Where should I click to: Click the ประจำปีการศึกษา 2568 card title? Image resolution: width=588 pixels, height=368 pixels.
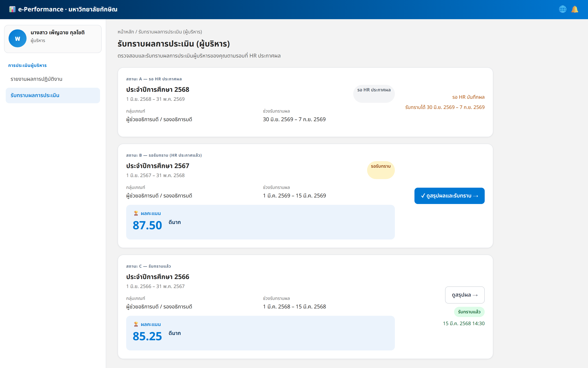[x=158, y=90]
